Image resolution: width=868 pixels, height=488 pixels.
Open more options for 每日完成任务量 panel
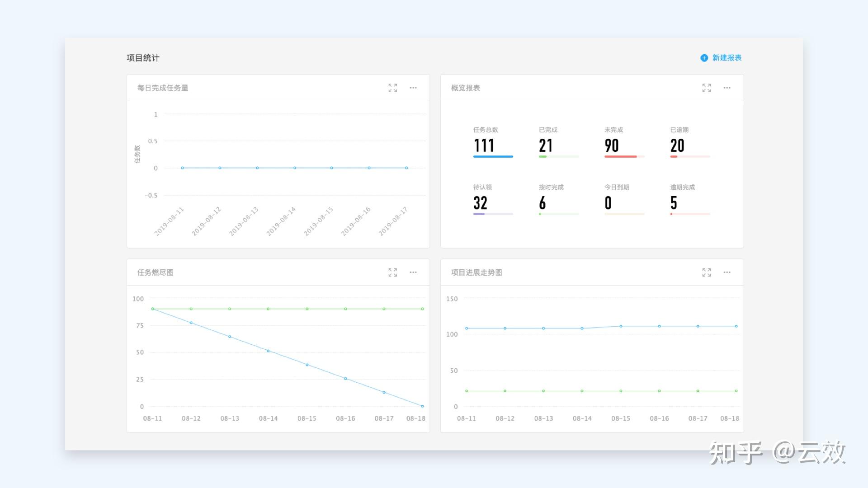[x=413, y=88]
